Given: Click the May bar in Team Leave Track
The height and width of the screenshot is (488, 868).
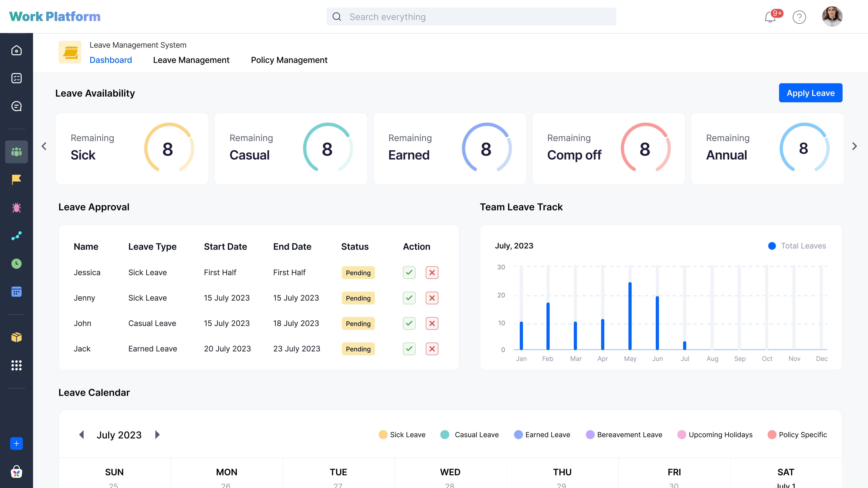Looking at the screenshot, I should (630, 316).
